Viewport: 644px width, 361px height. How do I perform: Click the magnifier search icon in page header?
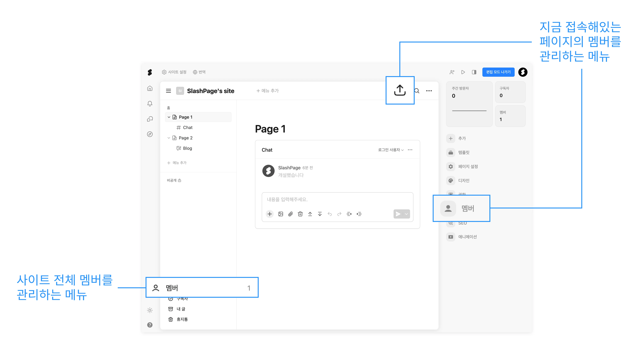(417, 91)
